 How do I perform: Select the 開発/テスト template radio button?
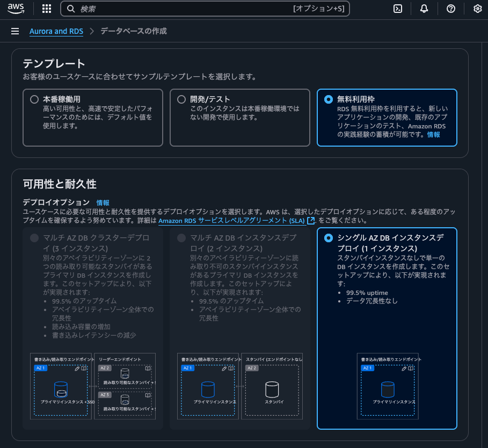[x=181, y=99]
